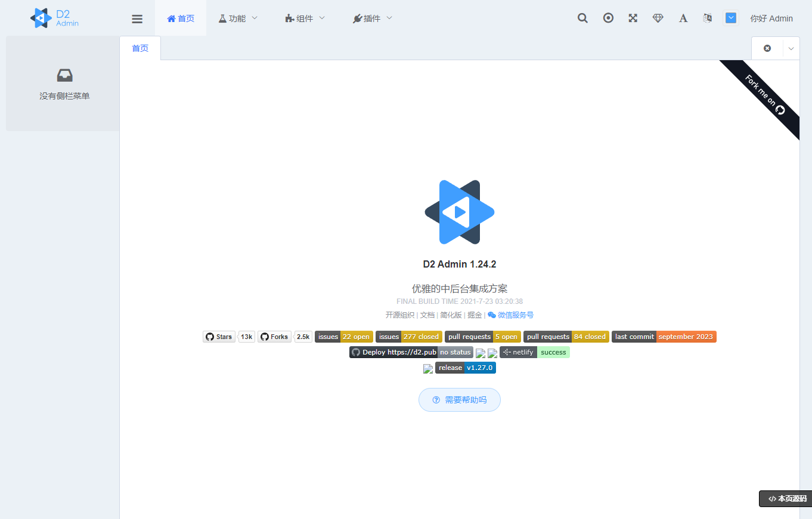The image size is (812, 519).
Task: Toggle the sidebar with the hamburger icon
Action: 137,18
